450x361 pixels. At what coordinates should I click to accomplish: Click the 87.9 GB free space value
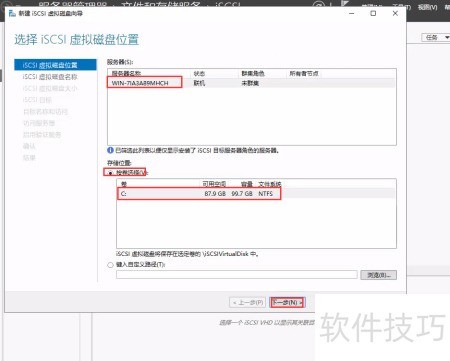click(215, 193)
